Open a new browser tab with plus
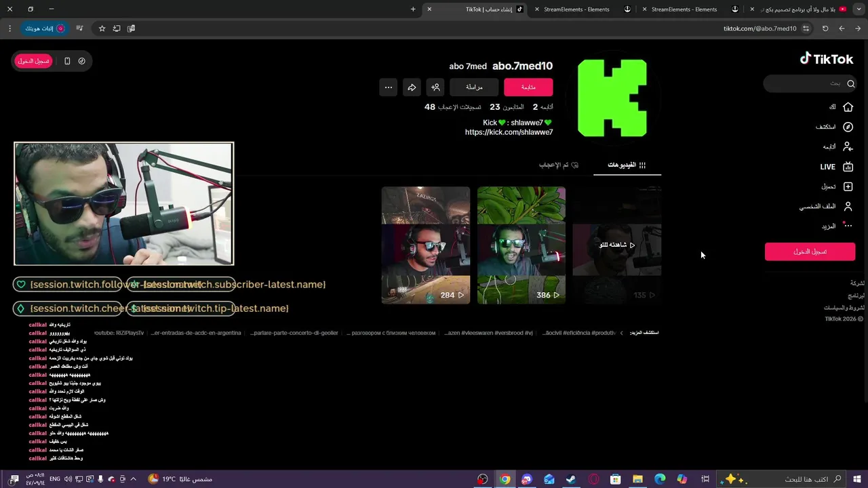The width and height of the screenshot is (868, 488). pos(413,9)
